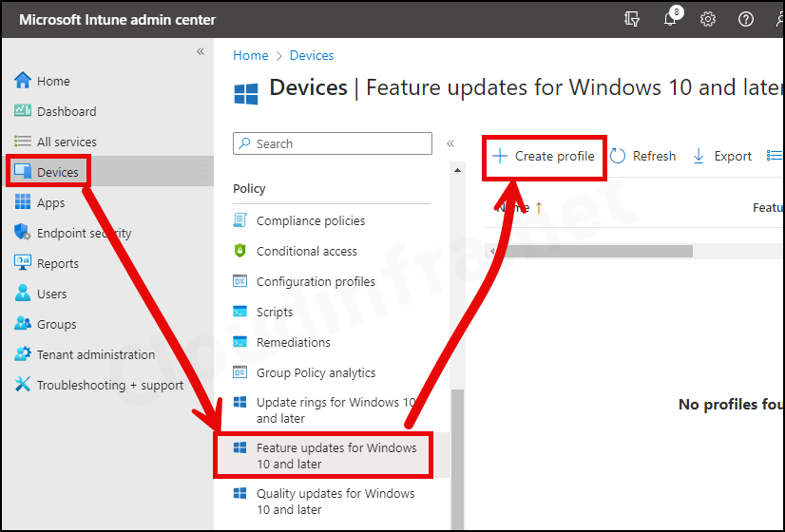
Task: Click the Tenant administration icon
Action: pos(23,353)
